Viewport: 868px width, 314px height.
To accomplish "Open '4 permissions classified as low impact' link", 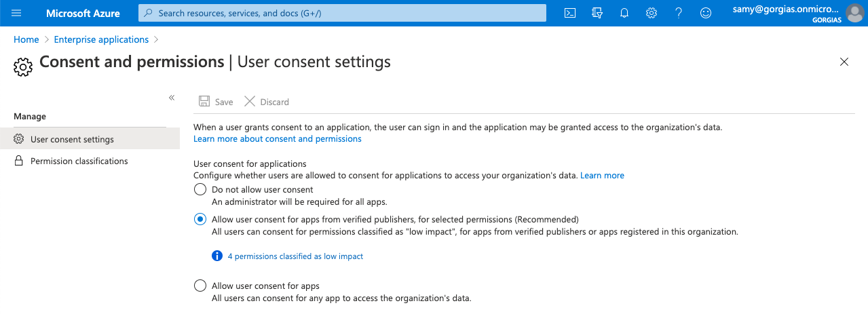I will 295,256.
